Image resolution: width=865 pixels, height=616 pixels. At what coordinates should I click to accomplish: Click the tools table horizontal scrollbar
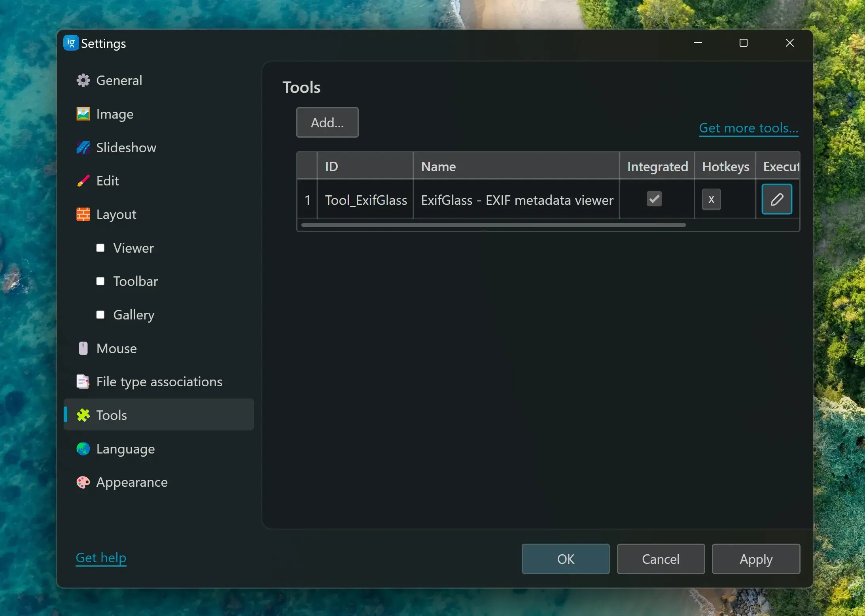(x=493, y=225)
